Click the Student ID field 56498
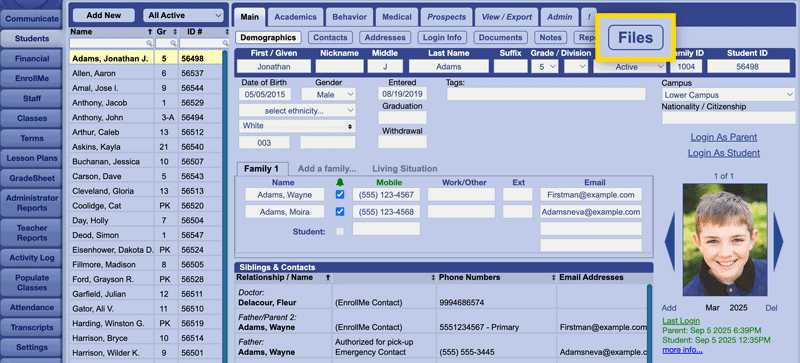This screenshot has height=363, width=800. coord(748,66)
